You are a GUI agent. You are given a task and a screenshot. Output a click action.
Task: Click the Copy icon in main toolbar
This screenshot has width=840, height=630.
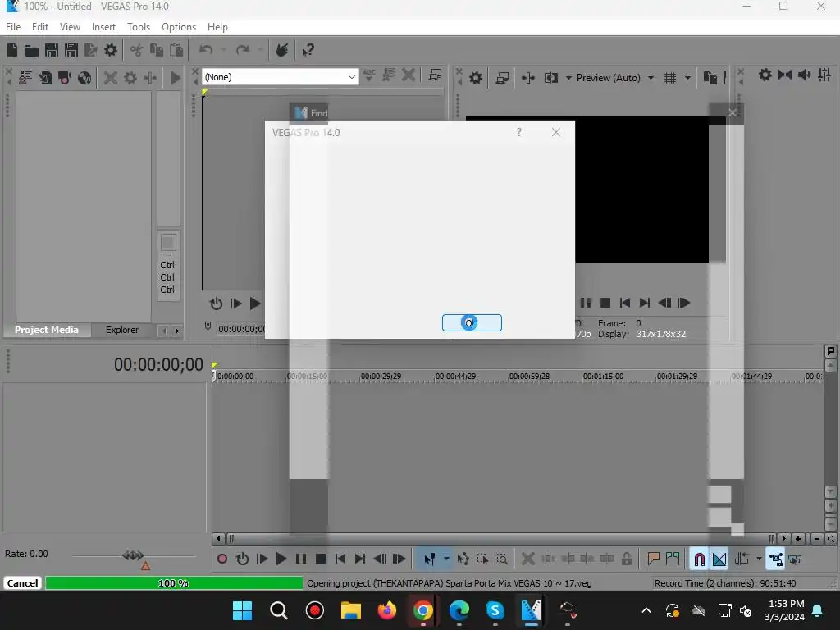click(x=157, y=50)
